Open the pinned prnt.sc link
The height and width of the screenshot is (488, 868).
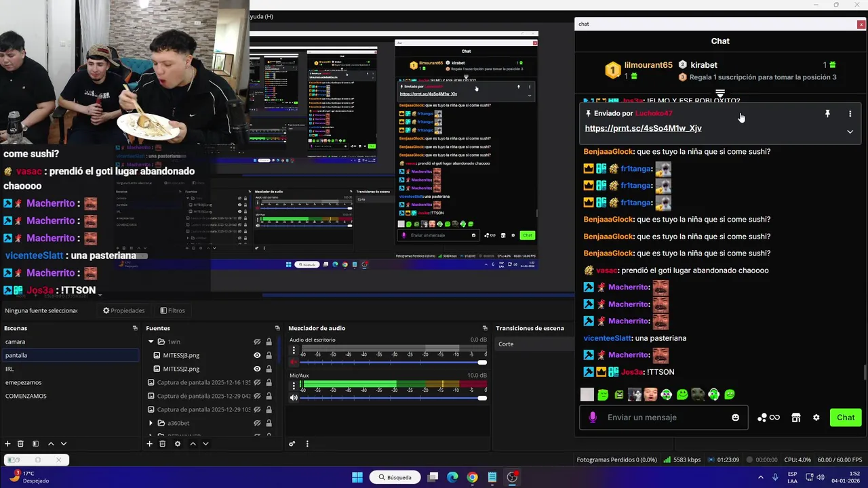(643, 128)
